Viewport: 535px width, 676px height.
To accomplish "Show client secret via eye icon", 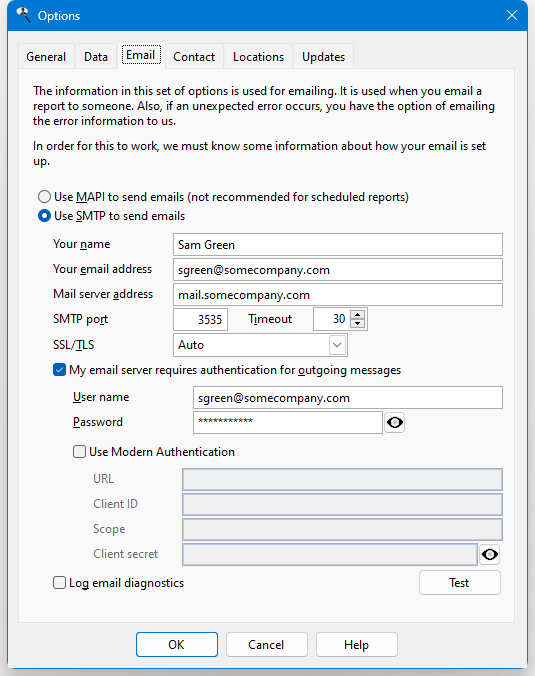I will (x=489, y=554).
